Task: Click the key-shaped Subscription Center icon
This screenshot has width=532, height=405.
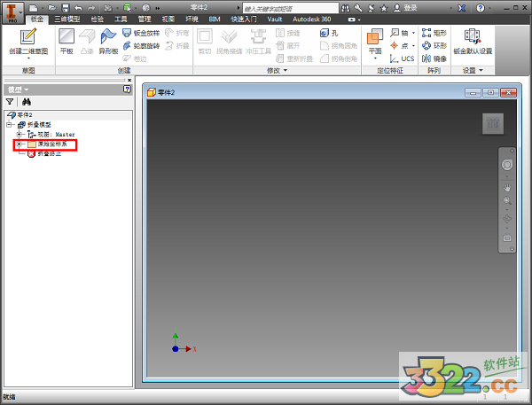Action: coord(358,8)
